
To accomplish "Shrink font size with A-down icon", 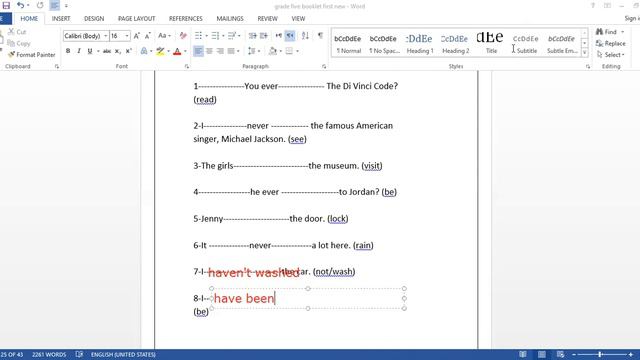I will [x=148, y=36].
